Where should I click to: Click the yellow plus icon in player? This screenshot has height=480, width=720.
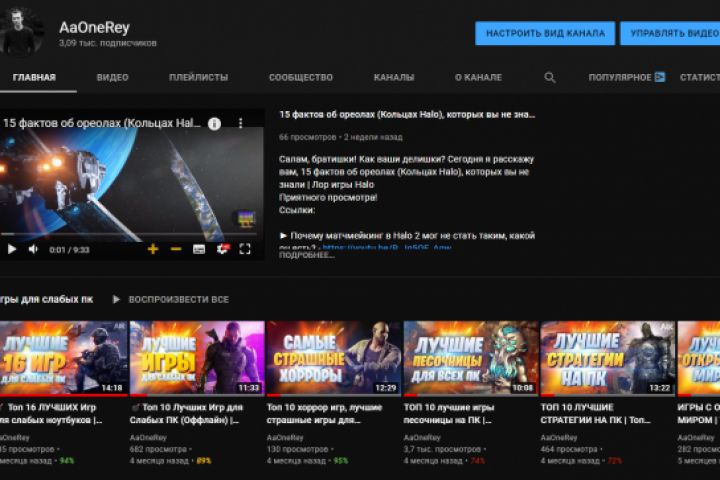click(153, 249)
